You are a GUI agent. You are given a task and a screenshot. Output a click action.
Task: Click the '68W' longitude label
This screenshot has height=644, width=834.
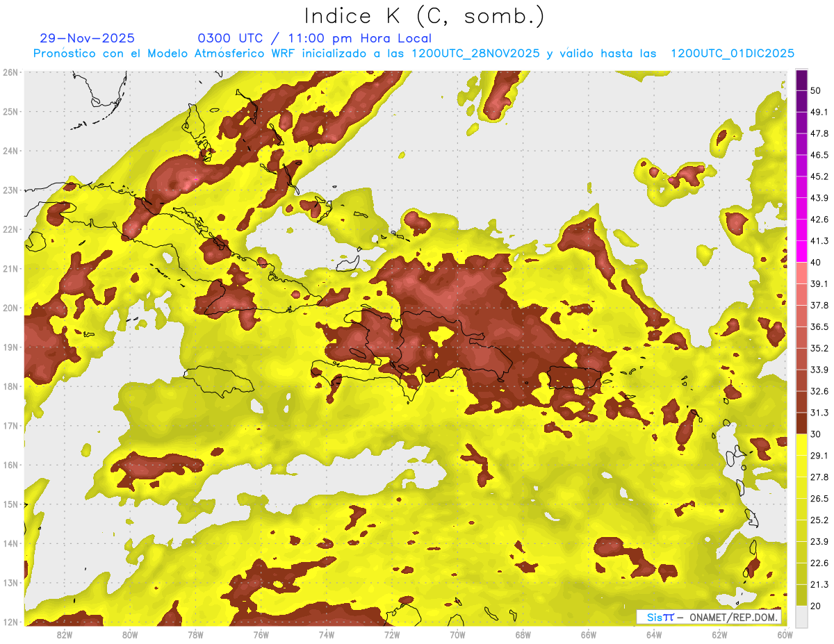tap(523, 635)
